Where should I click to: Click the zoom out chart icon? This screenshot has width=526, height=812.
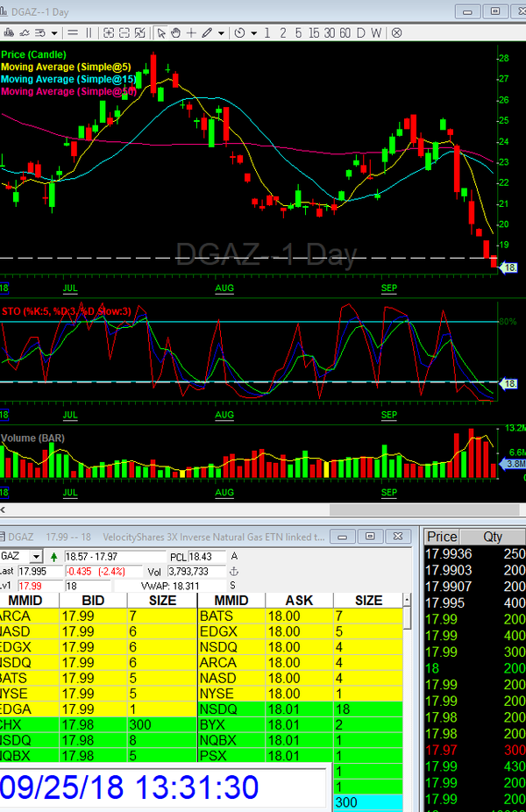click(x=124, y=32)
